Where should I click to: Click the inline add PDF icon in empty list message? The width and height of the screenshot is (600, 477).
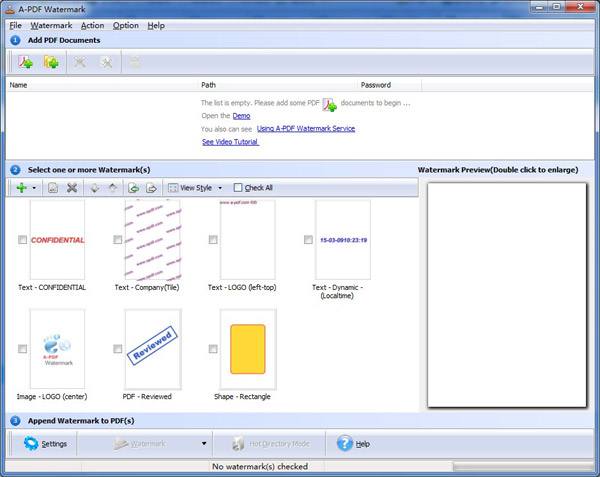point(329,104)
